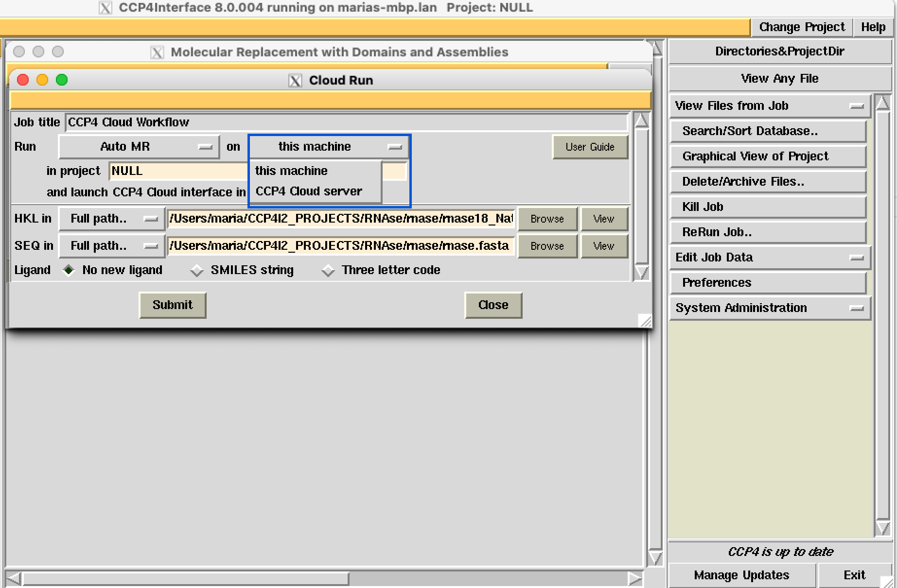Open the Auto MR run mode dropdown
The image size is (897, 588).
(139, 146)
